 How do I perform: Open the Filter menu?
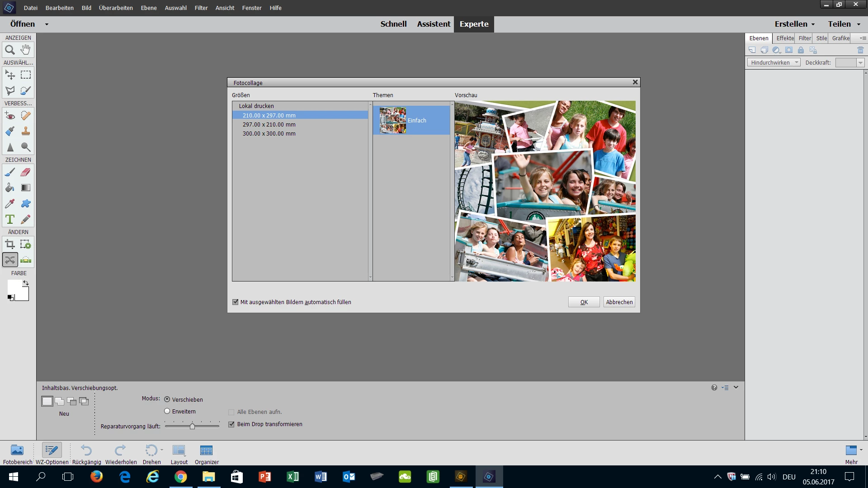point(201,8)
